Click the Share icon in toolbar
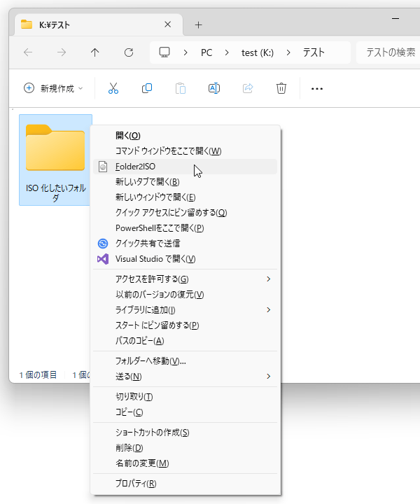This screenshot has width=420, height=504. (x=248, y=88)
